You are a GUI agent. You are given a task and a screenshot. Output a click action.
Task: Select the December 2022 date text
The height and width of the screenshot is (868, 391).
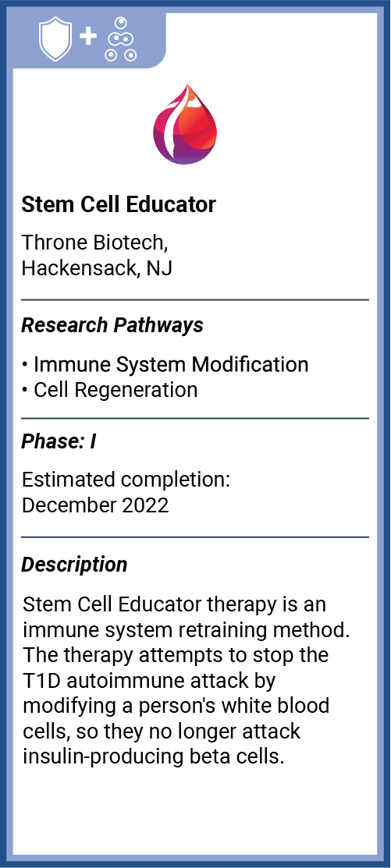click(x=94, y=505)
